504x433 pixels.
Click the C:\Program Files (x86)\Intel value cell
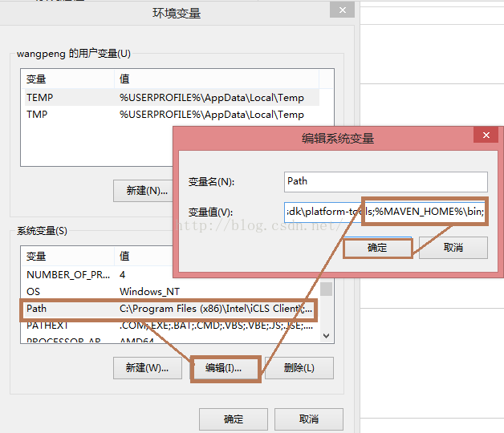click(216, 309)
